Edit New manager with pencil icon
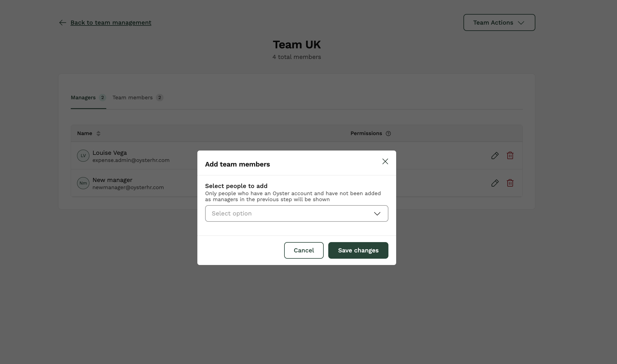The width and height of the screenshot is (617, 364). tap(495, 183)
